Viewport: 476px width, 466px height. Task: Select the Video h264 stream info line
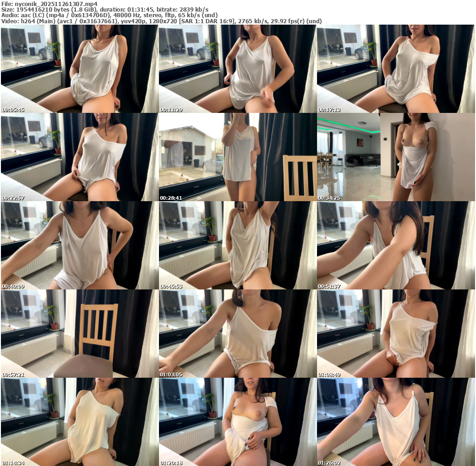pos(161,21)
